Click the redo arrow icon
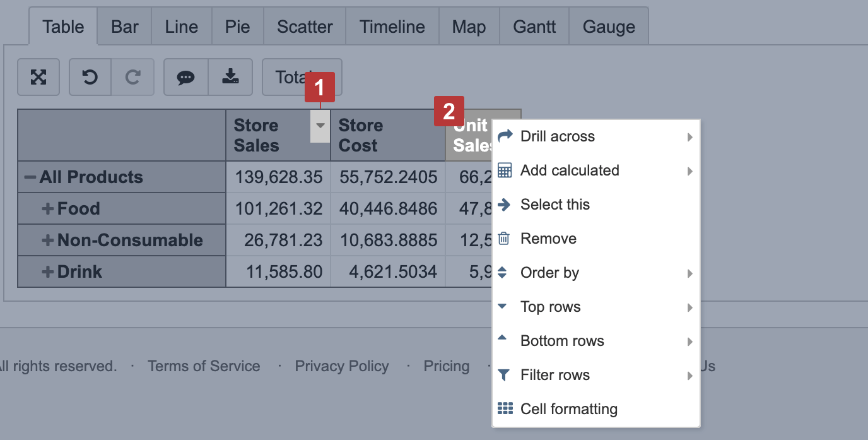Viewport: 868px width, 440px height. (x=132, y=77)
